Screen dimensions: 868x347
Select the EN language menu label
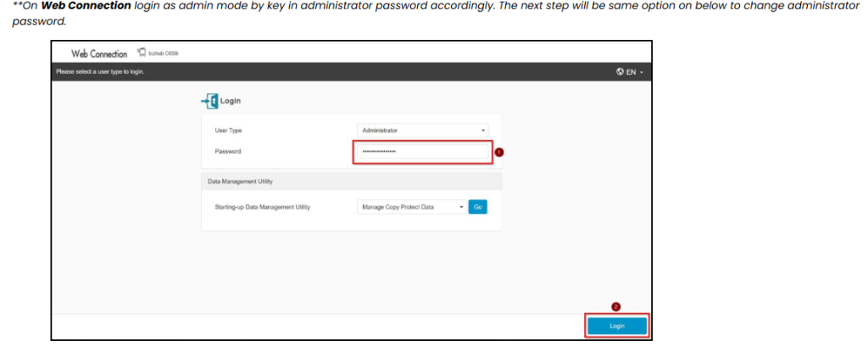[631, 73]
